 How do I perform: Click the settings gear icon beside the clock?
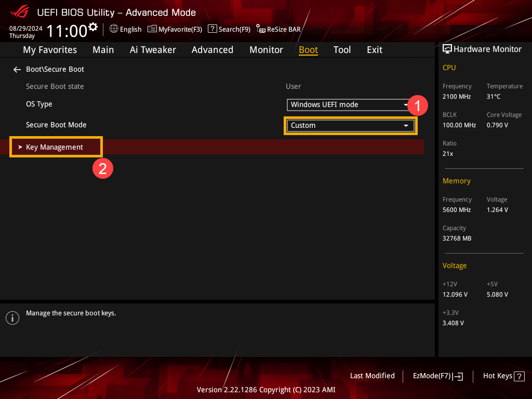coord(93,26)
